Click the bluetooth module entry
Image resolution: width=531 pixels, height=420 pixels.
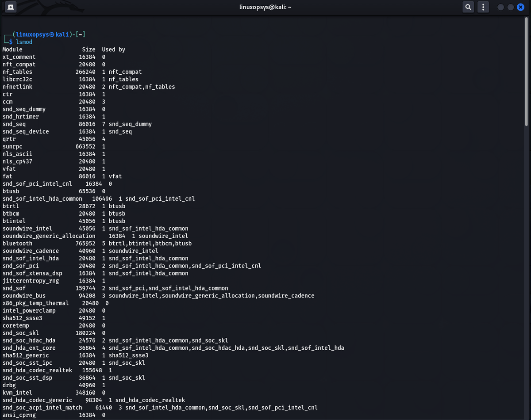coord(17,244)
